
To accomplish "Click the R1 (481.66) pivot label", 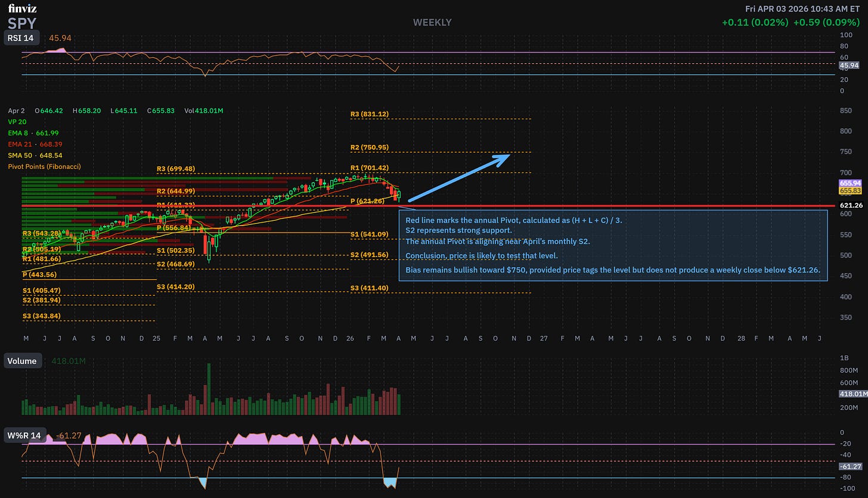I will tap(42, 259).
